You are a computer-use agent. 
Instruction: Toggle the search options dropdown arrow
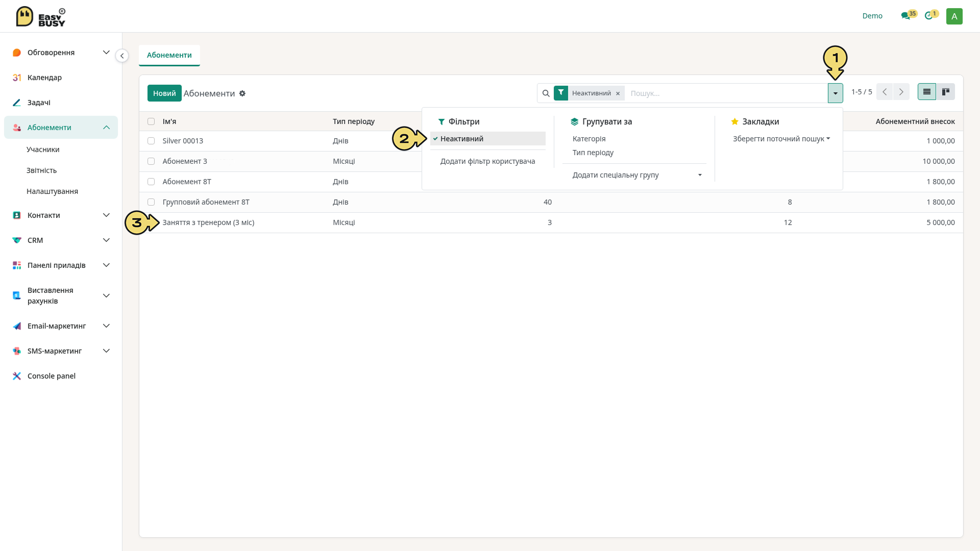[836, 93]
